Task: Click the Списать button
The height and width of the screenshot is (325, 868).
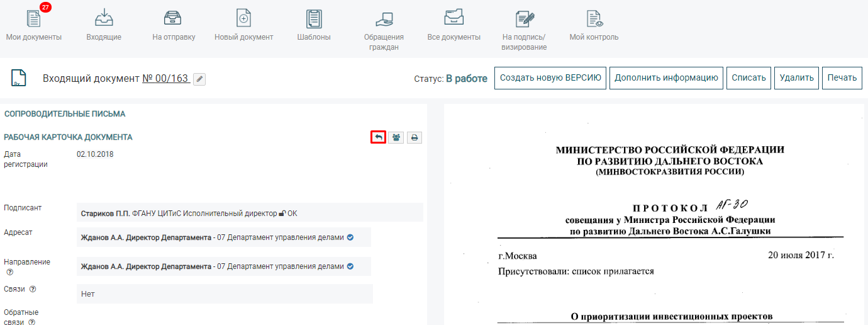Action: click(748, 78)
